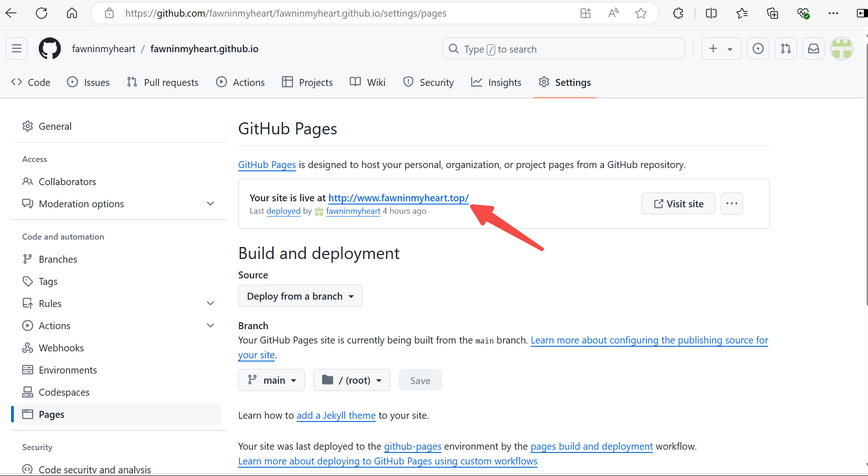Click the browser address bar URL

(286, 13)
